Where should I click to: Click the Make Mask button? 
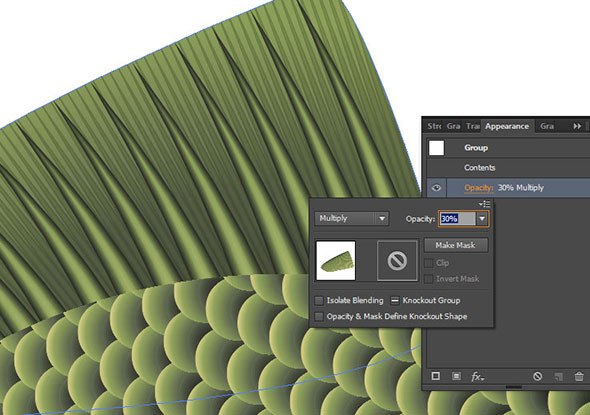(x=456, y=245)
